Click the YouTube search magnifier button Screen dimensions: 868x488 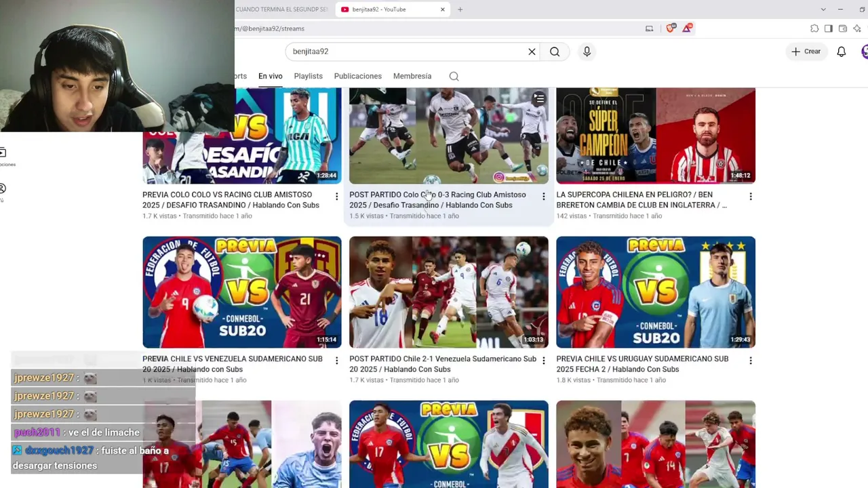click(x=555, y=52)
